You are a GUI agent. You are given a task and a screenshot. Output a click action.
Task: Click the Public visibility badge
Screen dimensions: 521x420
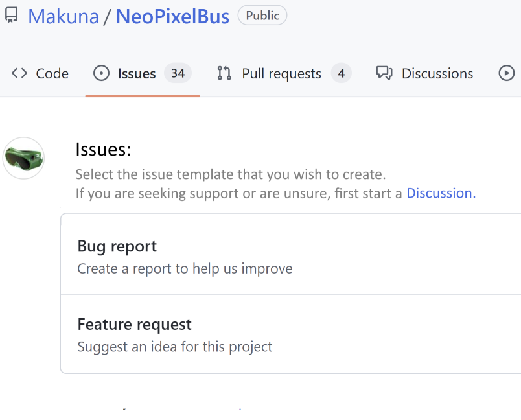[x=262, y=15]
